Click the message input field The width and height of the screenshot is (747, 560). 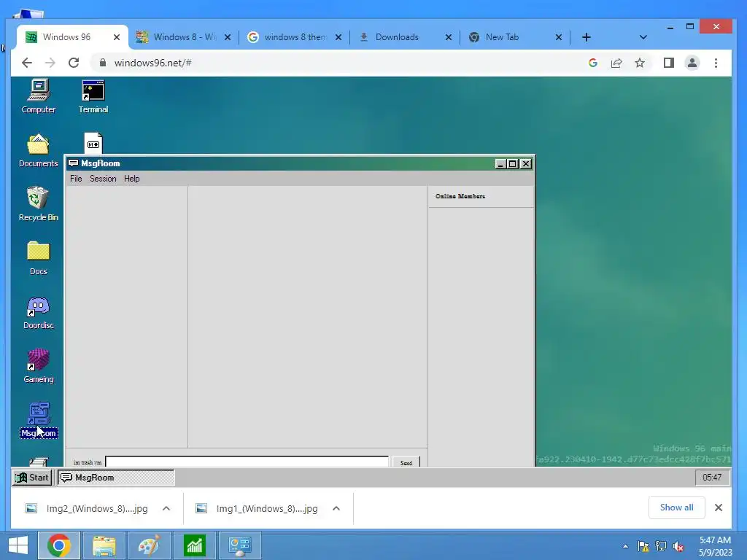point(247,462)
